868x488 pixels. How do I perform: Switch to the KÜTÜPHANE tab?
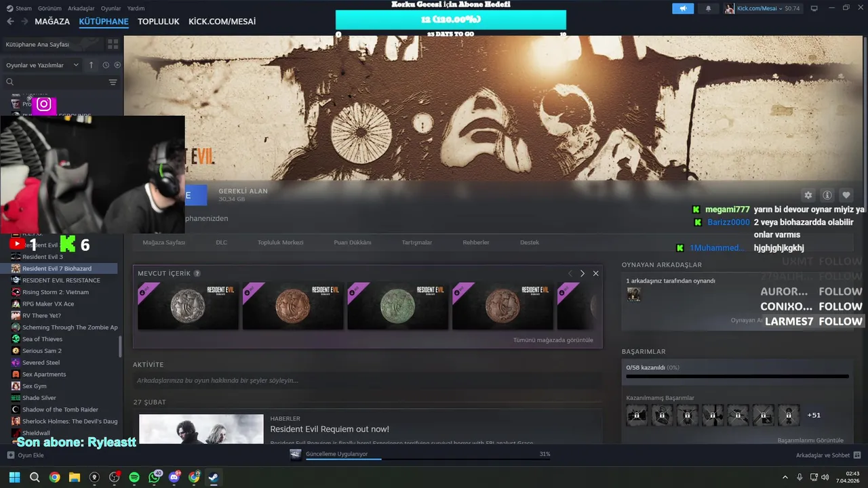[x=104, y=21]
